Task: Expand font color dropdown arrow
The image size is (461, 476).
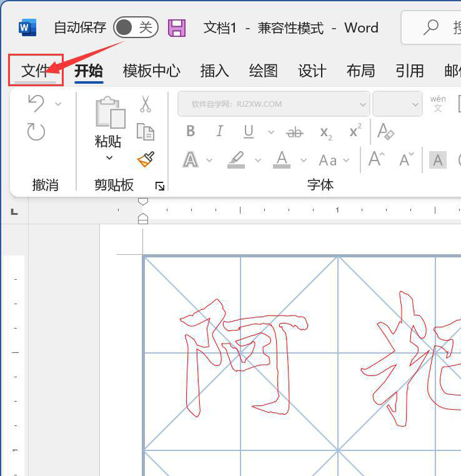Action: point(304,160)
